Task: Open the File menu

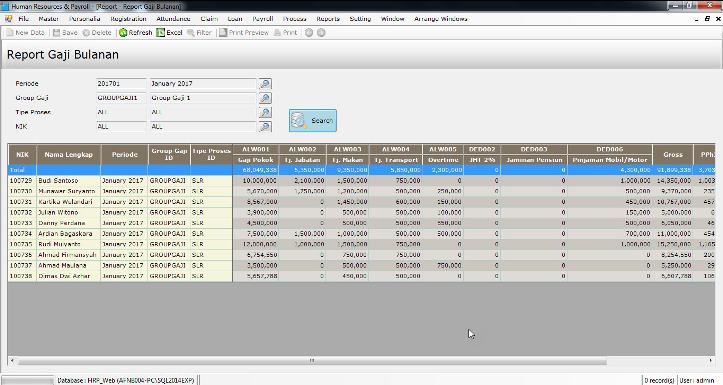Action: coord(24,19)
